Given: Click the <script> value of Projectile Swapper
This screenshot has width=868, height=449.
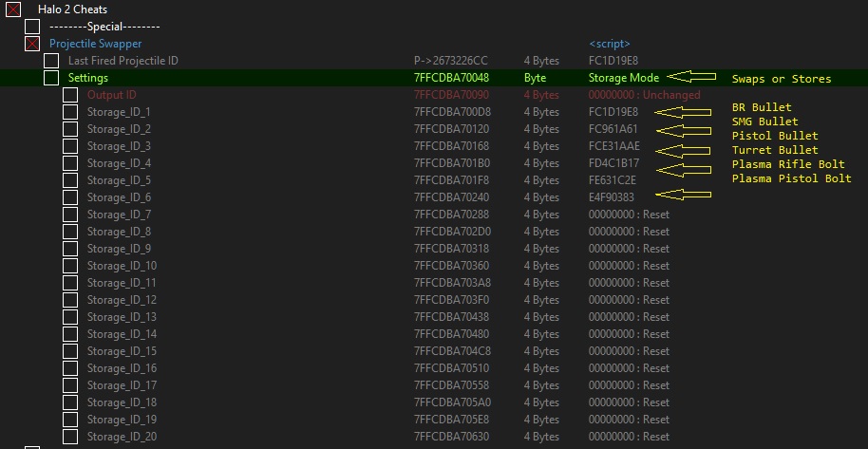Looking at the screenshot, I should [x=609, y=44].
